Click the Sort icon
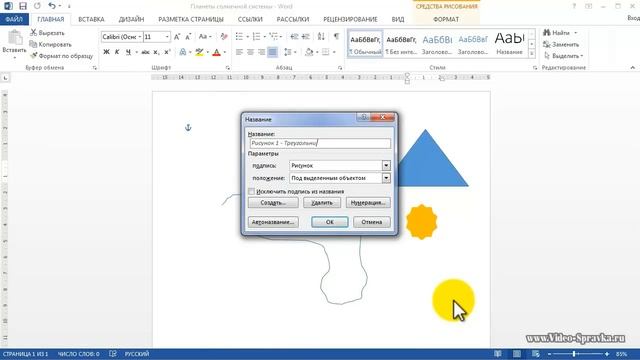The width and height of the screenshot is (640, 360). (321, 37)
